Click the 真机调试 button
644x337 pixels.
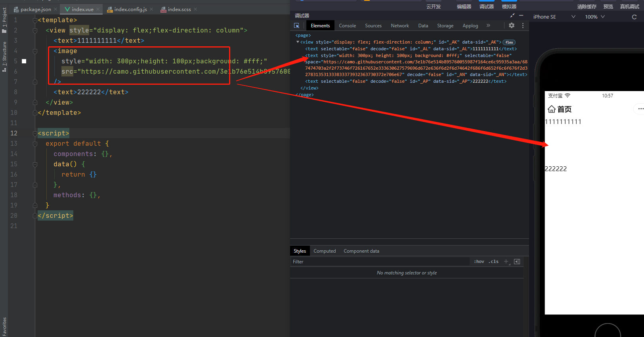point(630,6)
